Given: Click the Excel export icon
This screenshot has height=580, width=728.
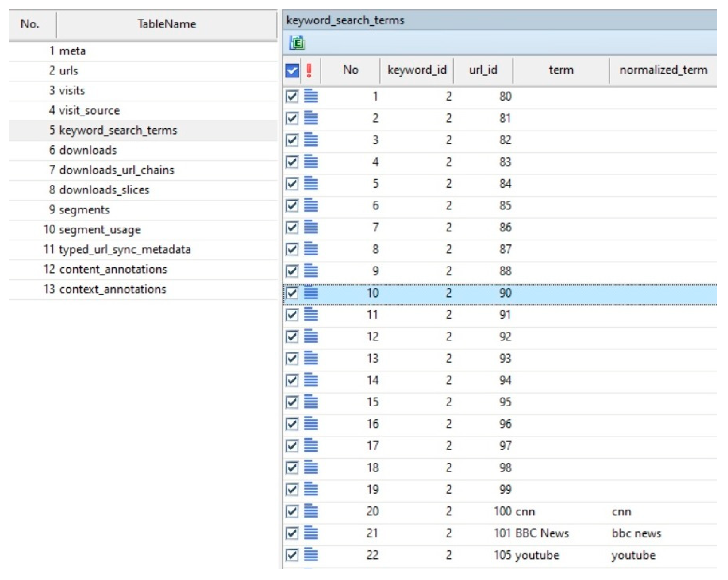Looking at the screenshot, I should tap(297, 43).
